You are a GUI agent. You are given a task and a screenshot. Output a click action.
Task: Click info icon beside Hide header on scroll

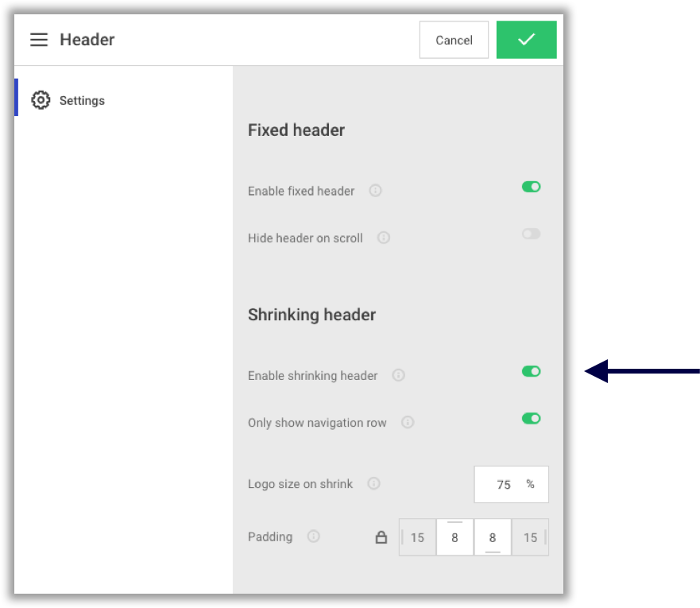coord(384,238)
